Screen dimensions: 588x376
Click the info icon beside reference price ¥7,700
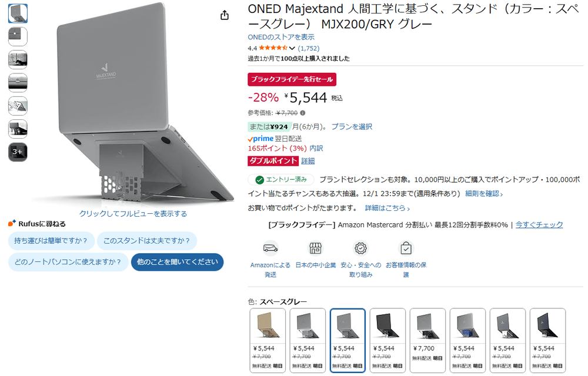pyautogui.click(x=303, y=113)
